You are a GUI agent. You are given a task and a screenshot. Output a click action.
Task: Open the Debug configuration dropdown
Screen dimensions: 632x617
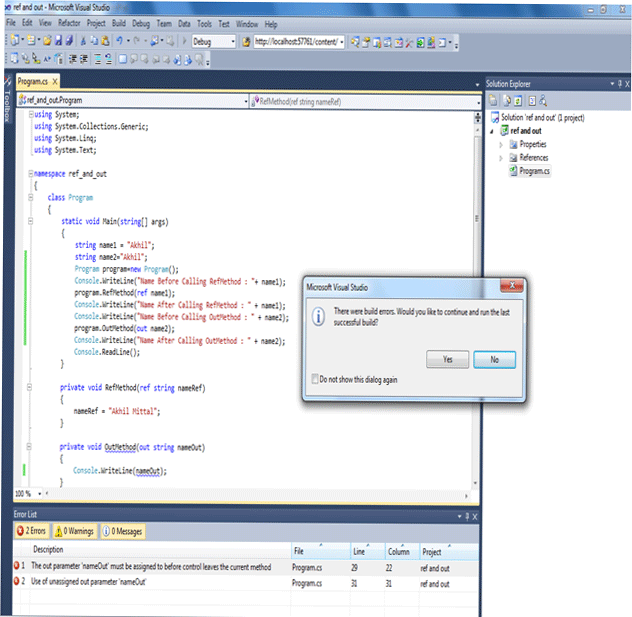point(233,42)
